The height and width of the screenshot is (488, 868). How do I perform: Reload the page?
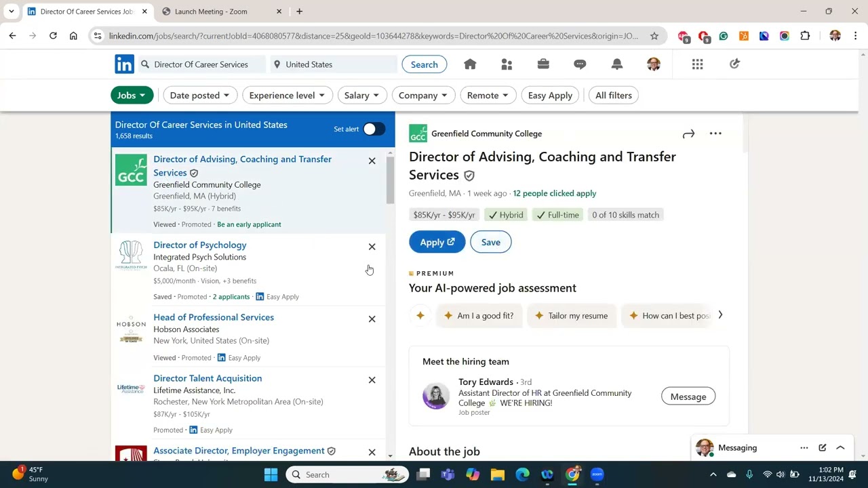tap(53, 36)
